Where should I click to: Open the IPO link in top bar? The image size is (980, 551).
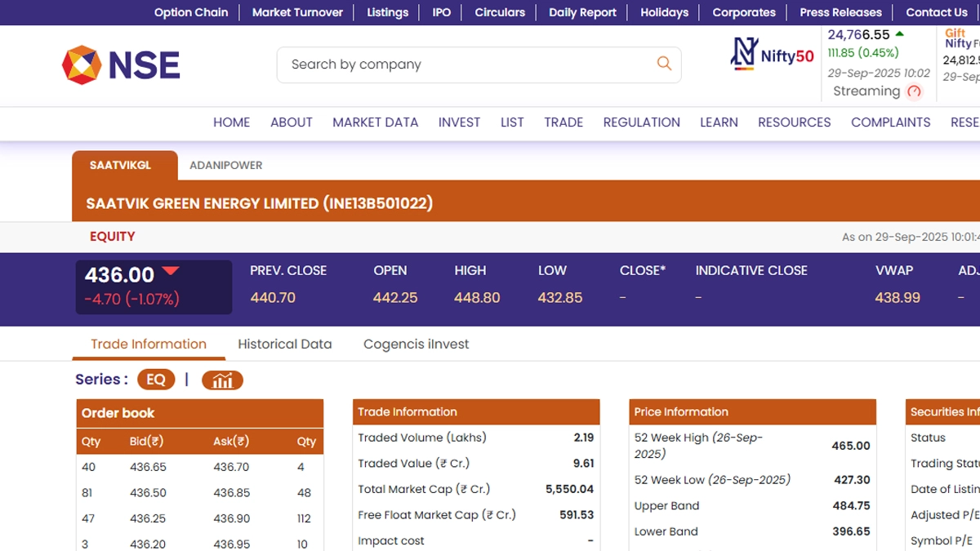click(x=441, y=12)
